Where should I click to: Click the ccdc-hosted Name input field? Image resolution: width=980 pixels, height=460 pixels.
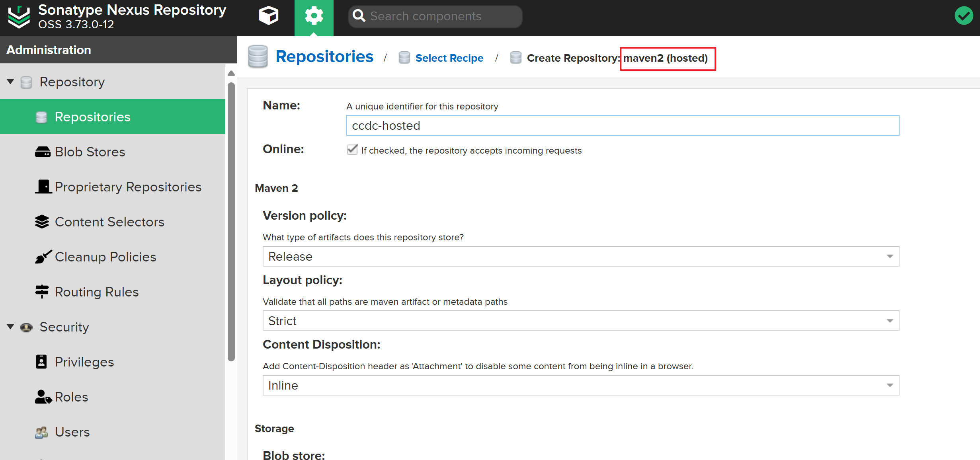click(623, 125)
